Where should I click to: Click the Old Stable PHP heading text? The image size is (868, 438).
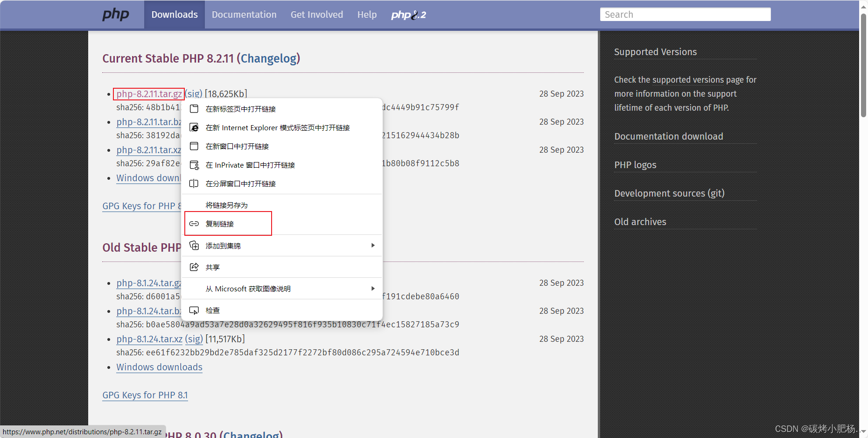click(141, 247)
